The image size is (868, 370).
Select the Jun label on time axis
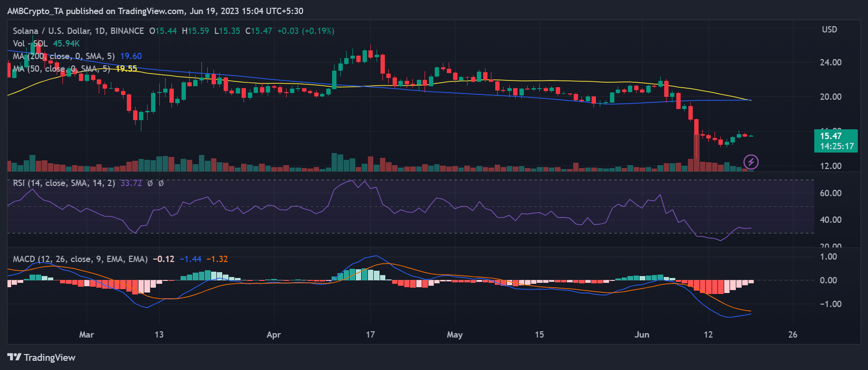(x=641, y=335)
